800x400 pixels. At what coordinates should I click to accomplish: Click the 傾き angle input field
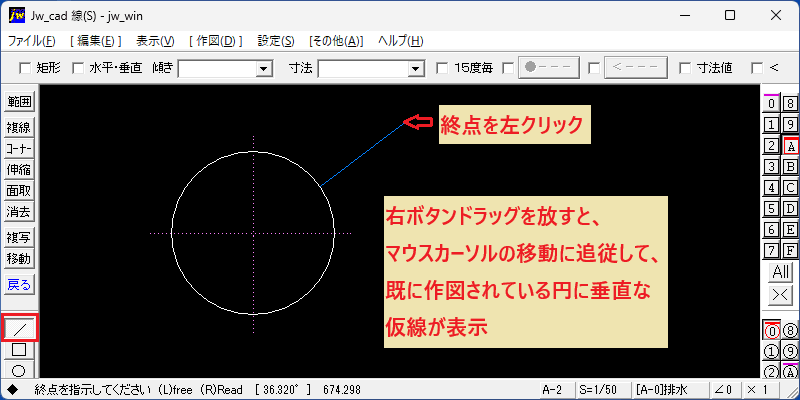coord(217,68)
